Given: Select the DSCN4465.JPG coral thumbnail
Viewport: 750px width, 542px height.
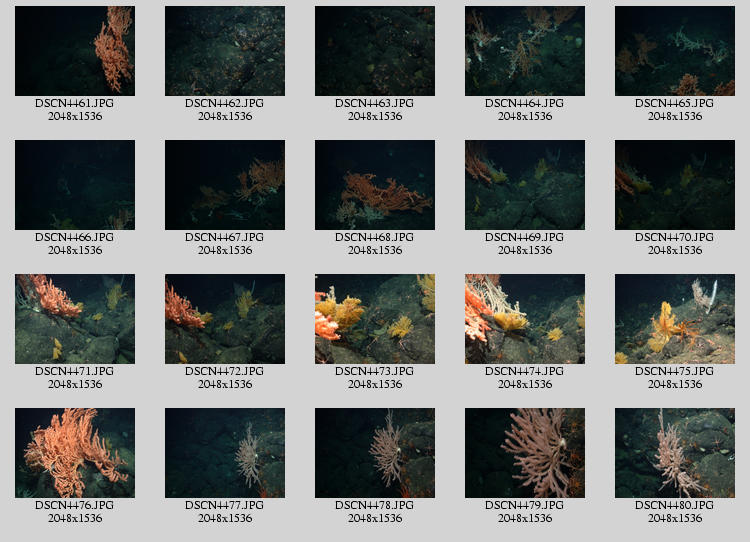Looking at the screenshot, I should (675, 51).
